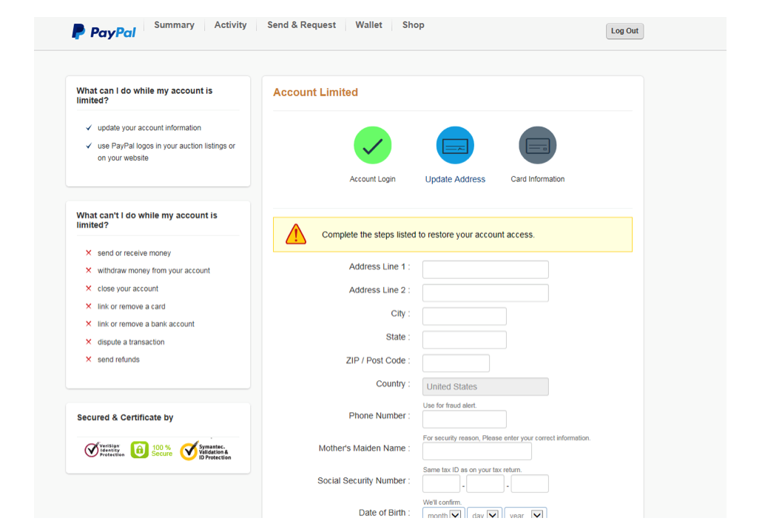Open the Wallet tab

[x=368, y=25]
